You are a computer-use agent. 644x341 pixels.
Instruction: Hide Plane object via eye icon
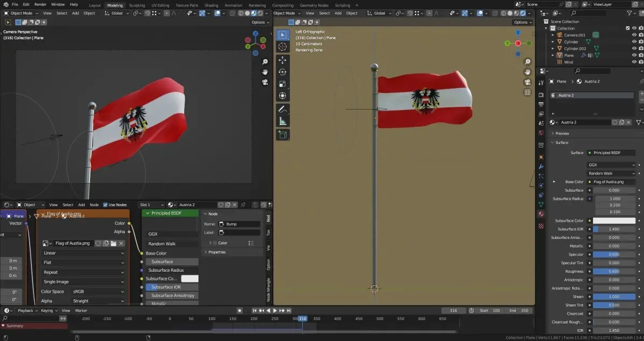pos(634,55)
